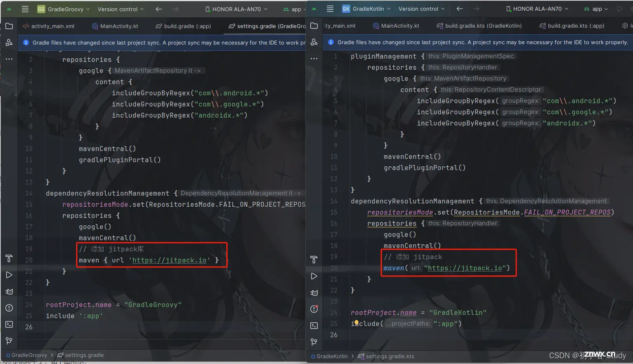Open app run configuration dropdown in GradleKotlin
Image resolution: width=633 pixels, height=364 pixels.
(596, 9)
